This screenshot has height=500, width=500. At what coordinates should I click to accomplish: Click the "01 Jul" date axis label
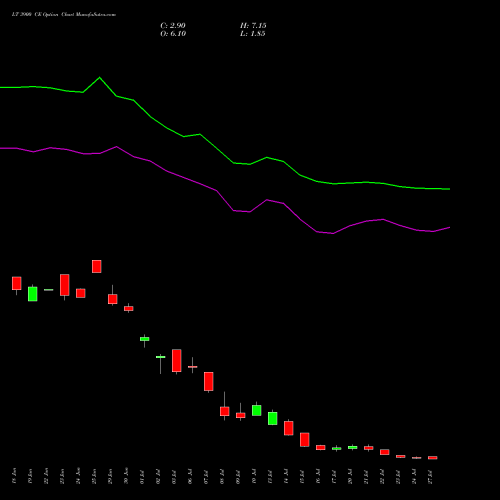142,476
